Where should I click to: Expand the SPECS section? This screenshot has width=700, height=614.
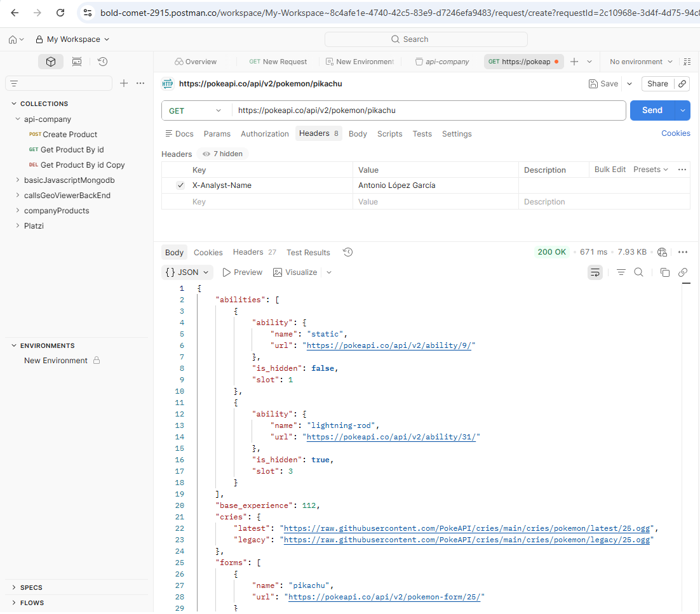14,587
